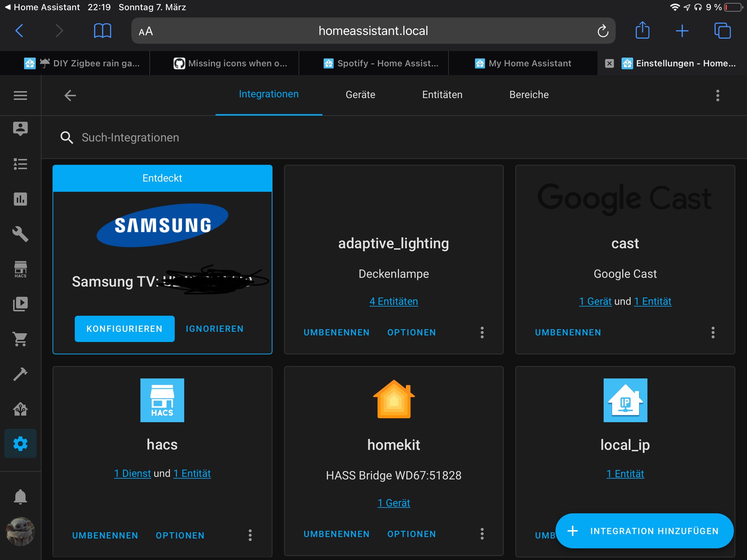Switch to the Geräte tab

[360, 95]
